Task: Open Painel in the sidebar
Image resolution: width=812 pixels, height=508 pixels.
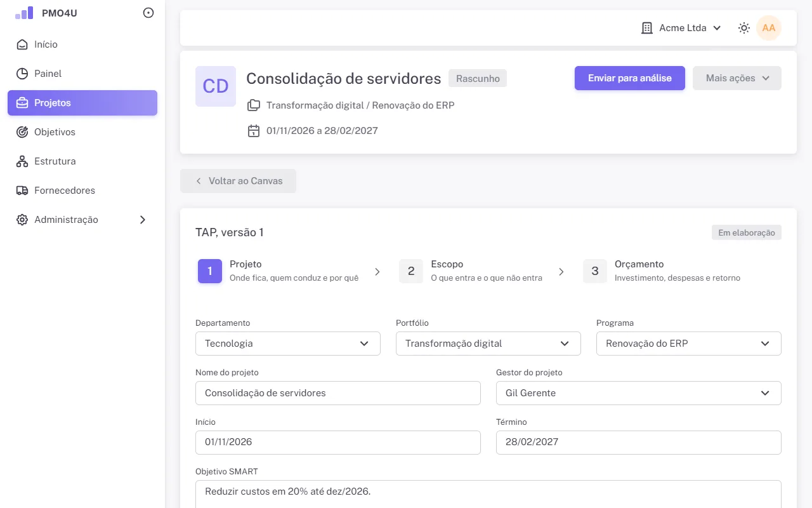Action: [82, 74]
